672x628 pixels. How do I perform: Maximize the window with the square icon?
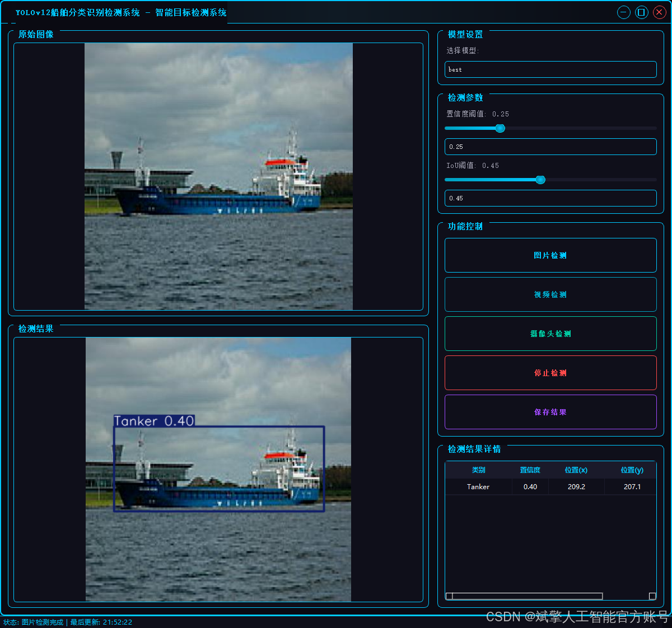click(642, 12)
